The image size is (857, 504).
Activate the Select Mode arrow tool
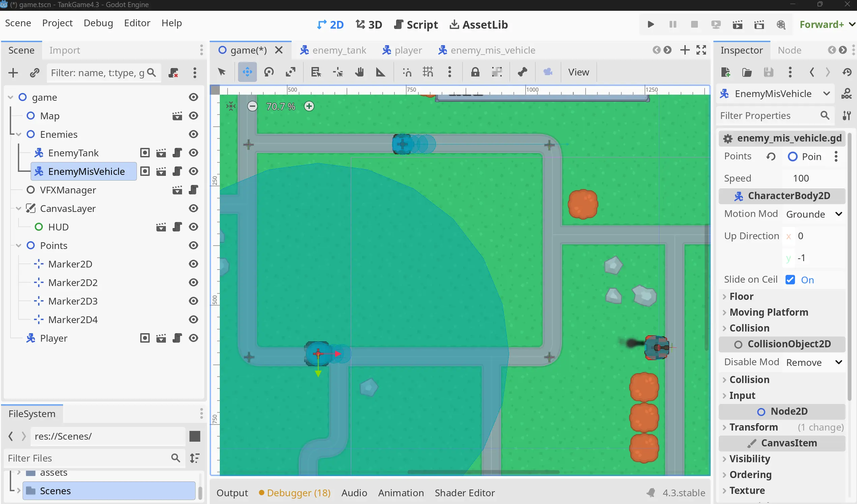tap(222, 72)
